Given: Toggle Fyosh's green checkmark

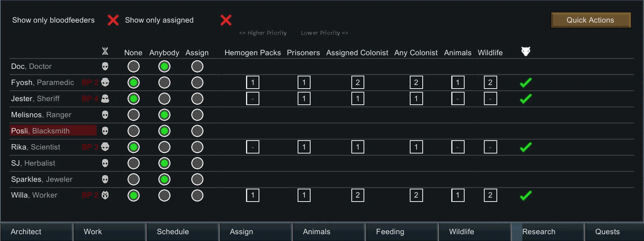Looking at the screenshot, I should tap(525, 83).
